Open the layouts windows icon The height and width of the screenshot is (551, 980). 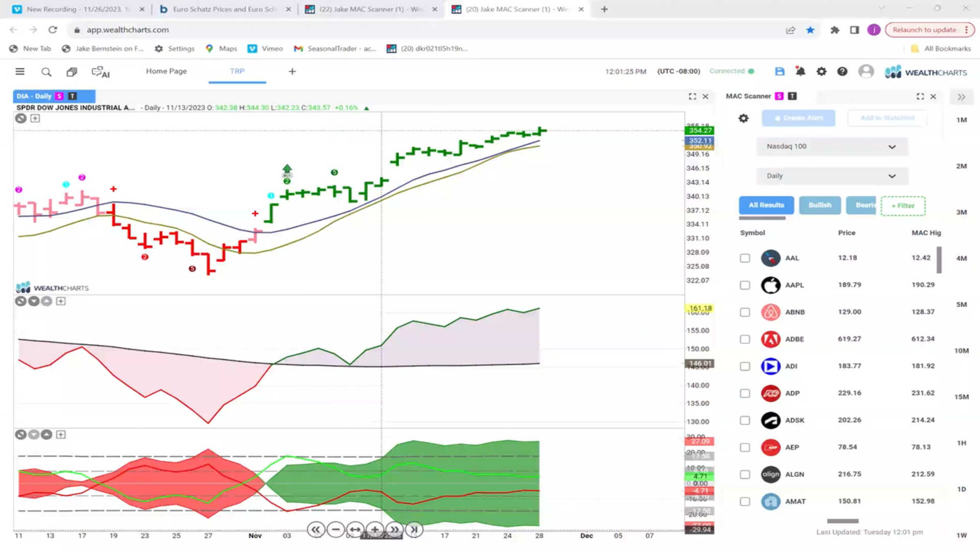tap(72, 72)
